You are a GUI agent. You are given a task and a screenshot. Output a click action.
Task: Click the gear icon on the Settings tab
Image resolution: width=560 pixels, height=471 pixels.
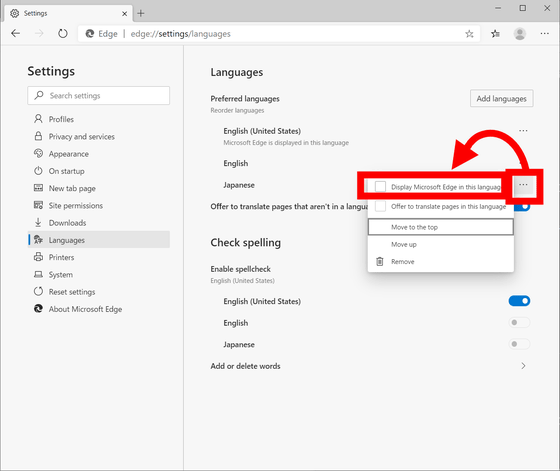(x=15, y=13)
